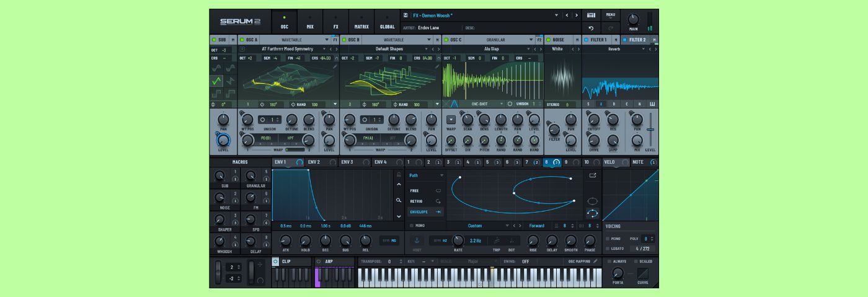Click the CURVE portamento shape box
This screenshot has width=868, height=297.
643,273
